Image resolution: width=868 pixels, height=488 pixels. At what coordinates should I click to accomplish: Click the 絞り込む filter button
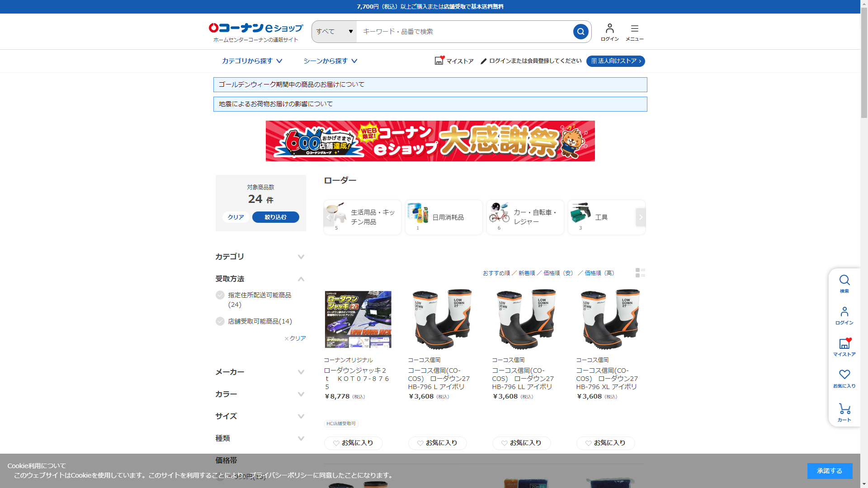click(275, 217)
